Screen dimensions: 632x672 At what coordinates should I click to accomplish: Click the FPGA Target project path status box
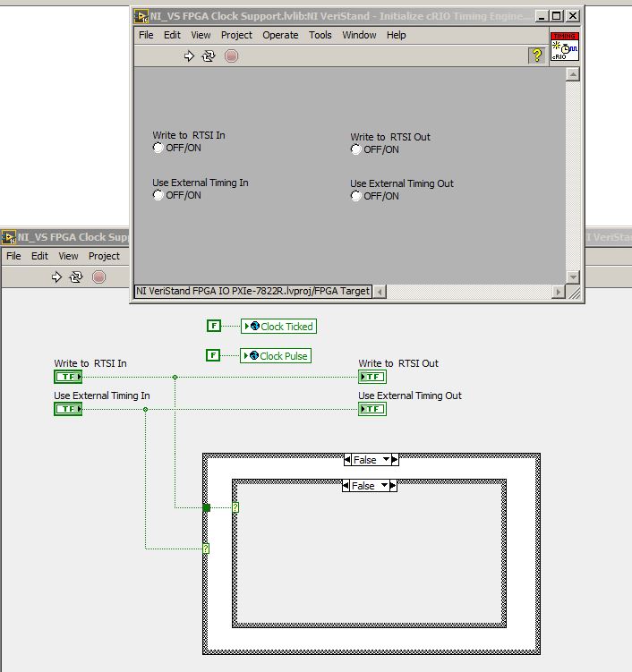(x=253, y=291)
